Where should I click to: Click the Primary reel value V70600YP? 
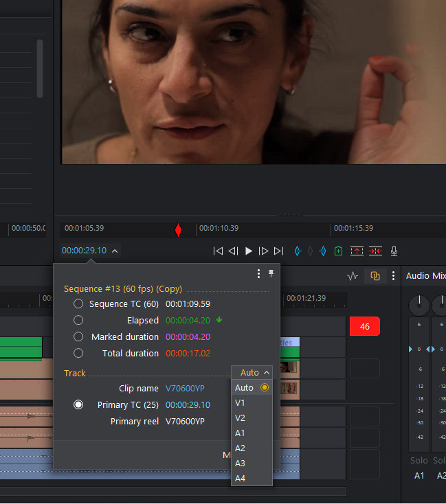[x=185, y=422]
